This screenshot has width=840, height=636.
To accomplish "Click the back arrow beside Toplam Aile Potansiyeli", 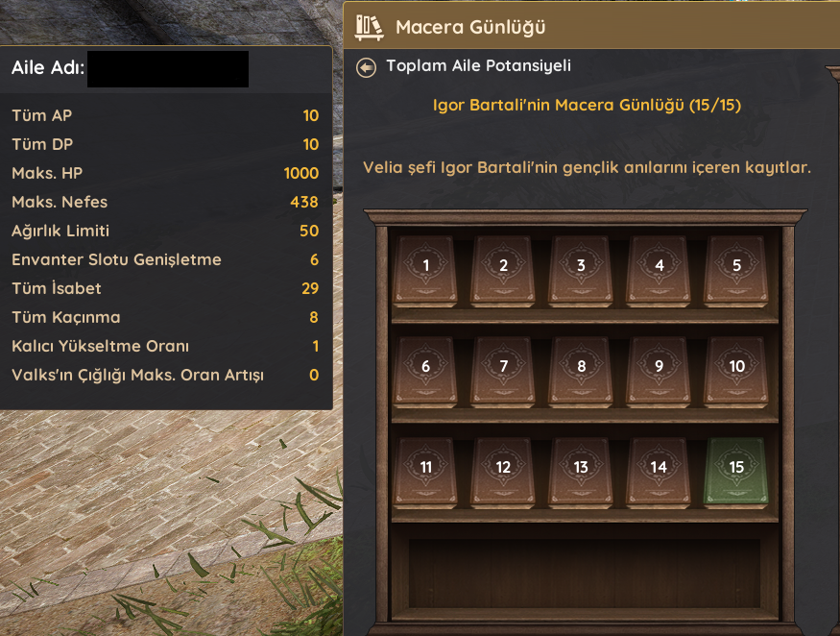I will pos(367,67).
